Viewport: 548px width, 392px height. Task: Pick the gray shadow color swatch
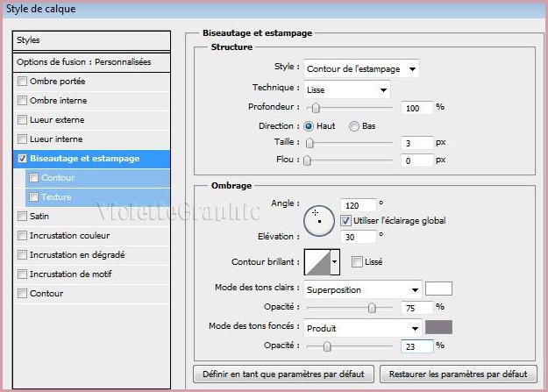point(438,327)
